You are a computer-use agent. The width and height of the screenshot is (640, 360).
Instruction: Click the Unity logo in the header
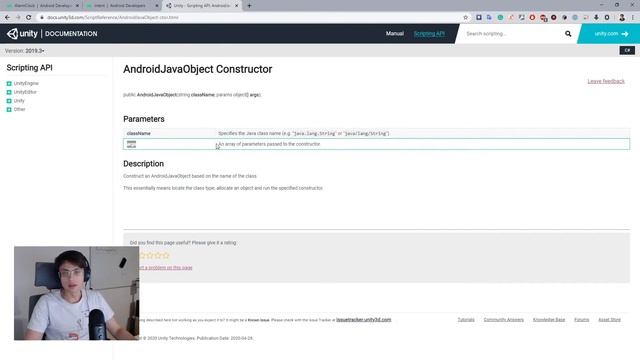(22, 33)
